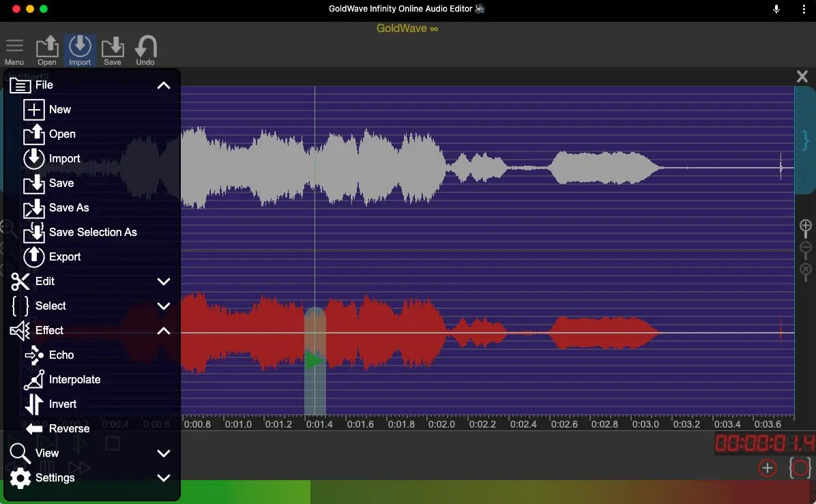
Task: Collapse the File section chevron
Action: (x=164, y=85)
